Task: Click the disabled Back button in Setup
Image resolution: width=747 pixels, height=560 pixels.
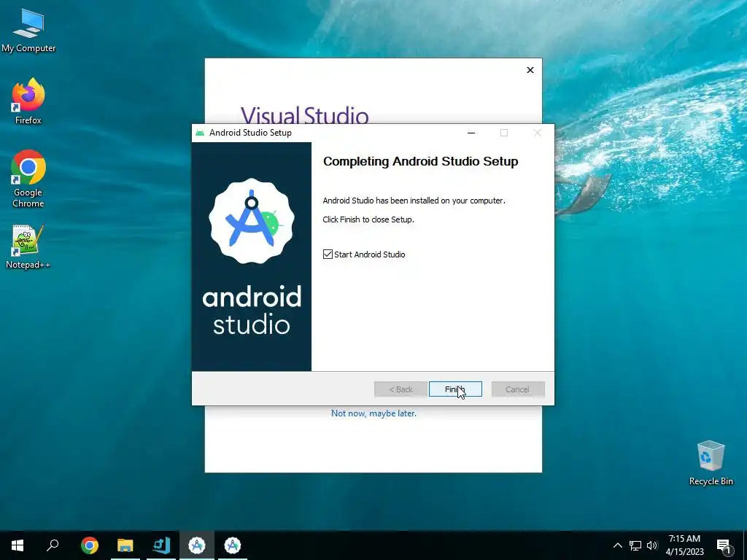Action: click(400, 389)
